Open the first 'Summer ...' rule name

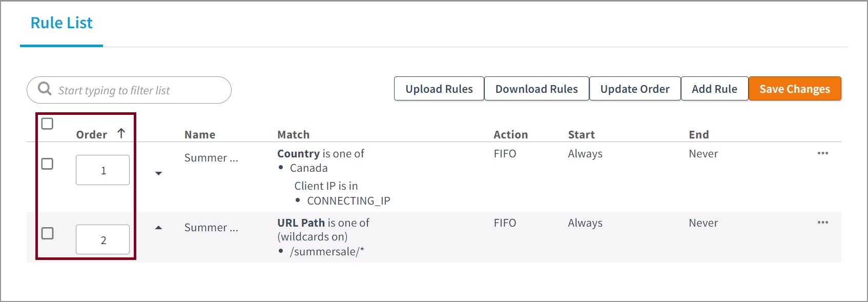tap(211, 158)
